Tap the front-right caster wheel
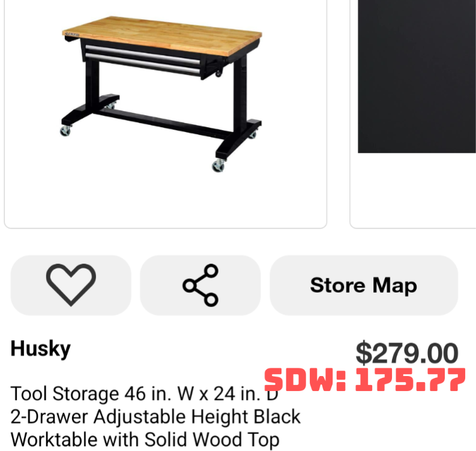This screenshot has width=476, height=451. [x=218, y=166]
